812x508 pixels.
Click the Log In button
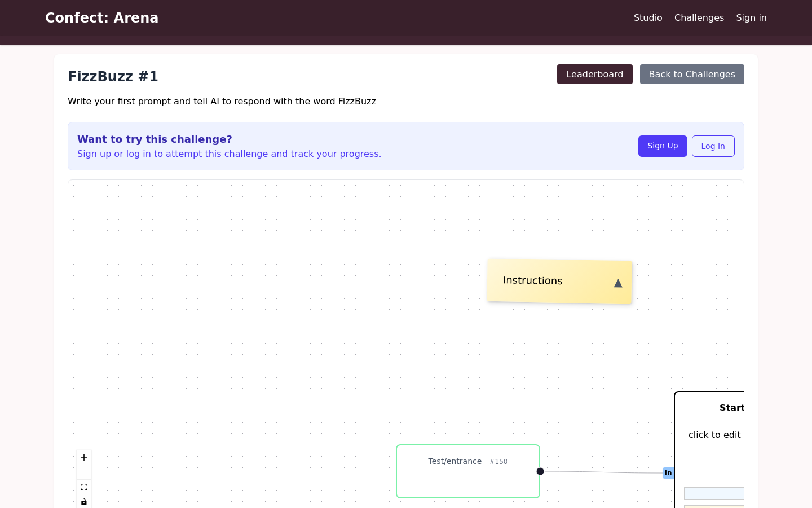713,146
